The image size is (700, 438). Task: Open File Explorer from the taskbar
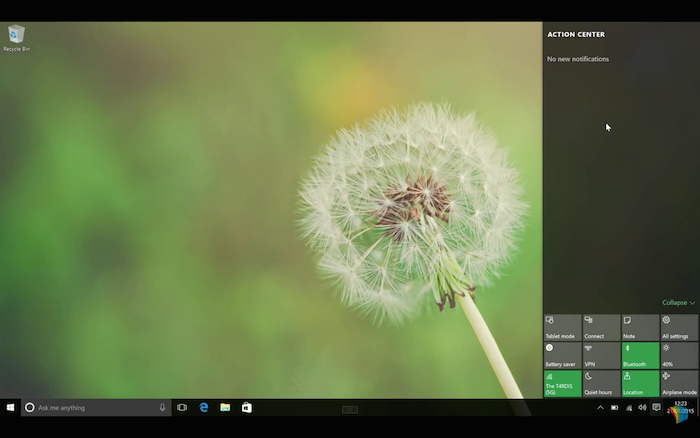(x=225, y=408)
